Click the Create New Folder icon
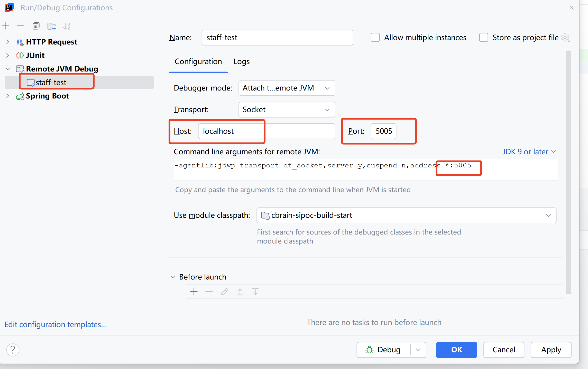Viewport: 588px width, 369px height. coord(52,26)
